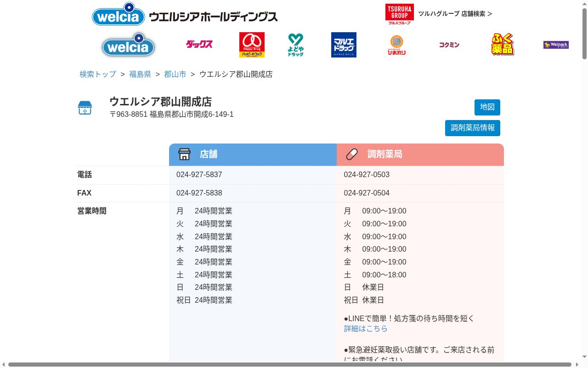The image size is (588, 368).
Task: Open the ひまわり sunflower brand logo
Action: 396,45
